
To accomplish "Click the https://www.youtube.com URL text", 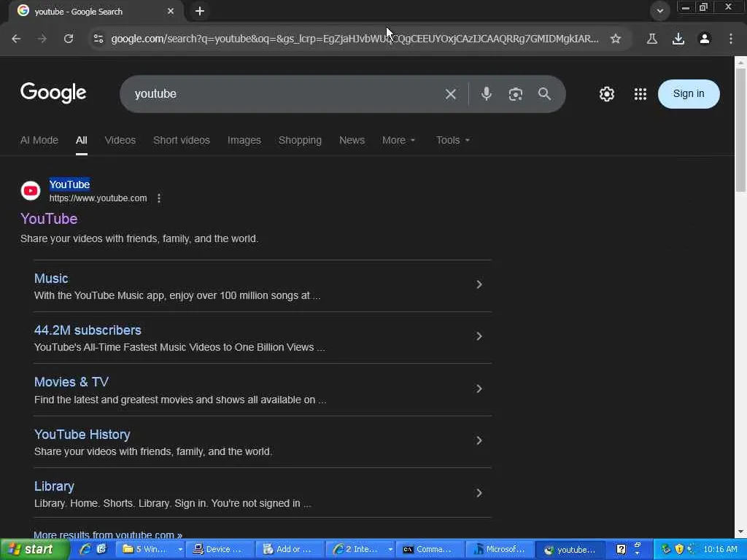I will [98, 198].
